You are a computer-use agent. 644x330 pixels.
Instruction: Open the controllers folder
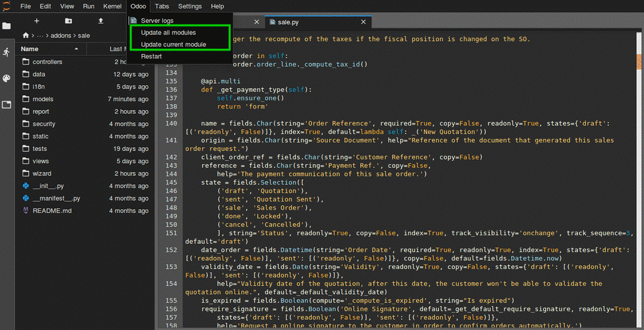click(85, 62)
